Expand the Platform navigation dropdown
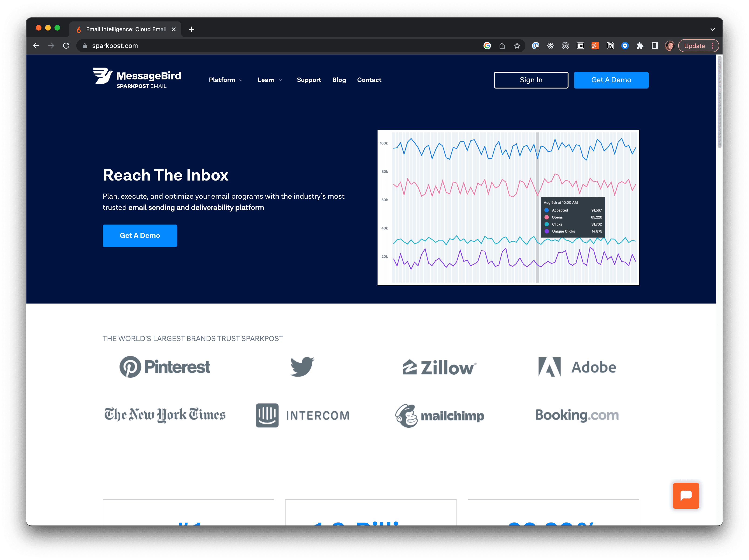The image size is (749, 560). (x=225, y=80)
